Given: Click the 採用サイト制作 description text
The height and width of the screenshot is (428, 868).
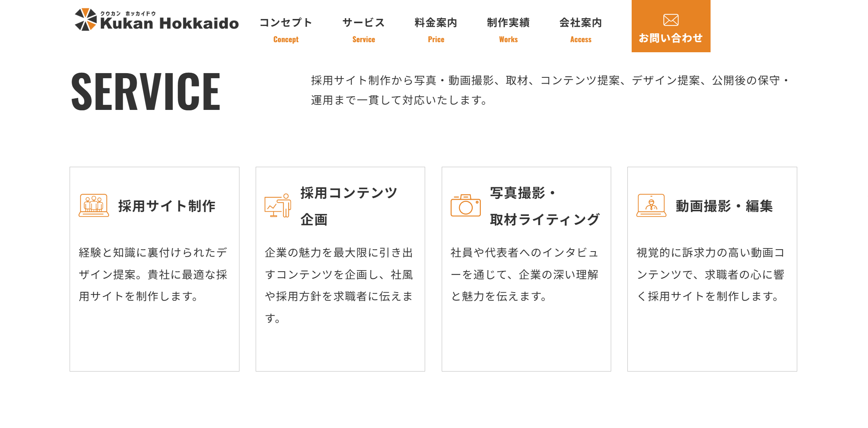Looking at the screenshot, I should (x=153, y=274).
